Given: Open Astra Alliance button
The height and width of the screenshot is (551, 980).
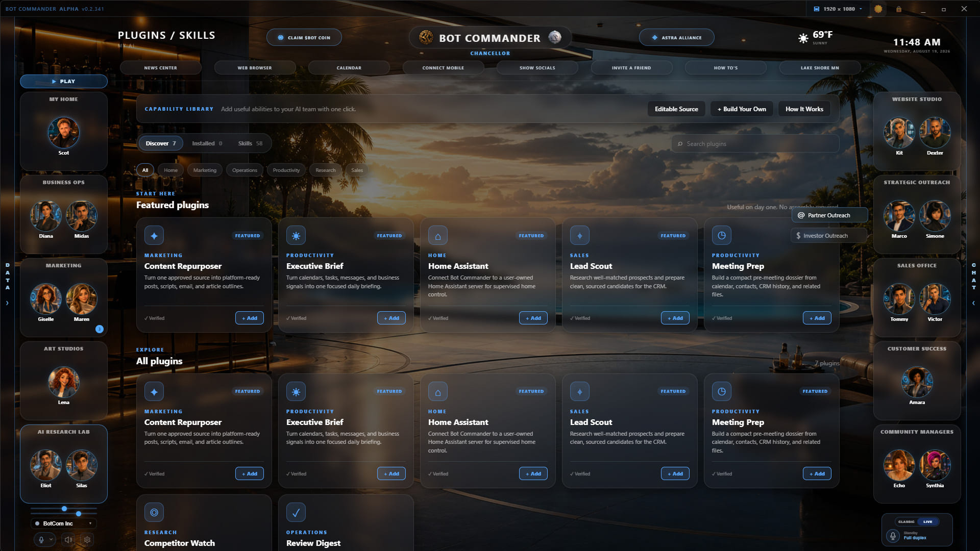Looking at the screenshot, I should pyautogui.click(x=677, y=37).
